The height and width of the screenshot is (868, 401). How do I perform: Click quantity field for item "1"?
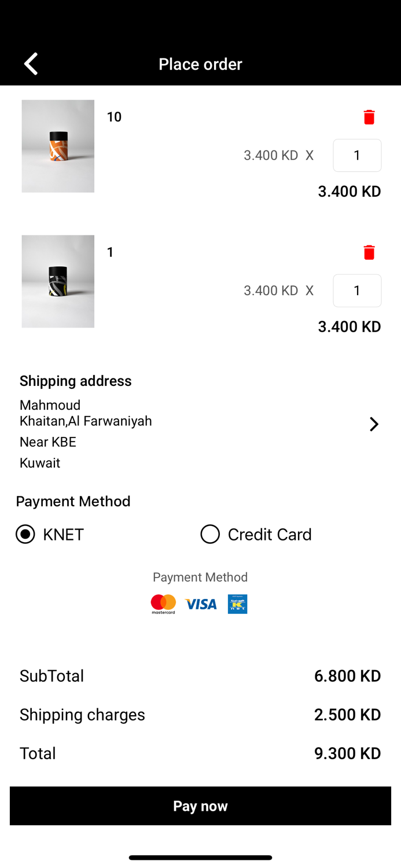pyautogui.click(x=357, y=290)
